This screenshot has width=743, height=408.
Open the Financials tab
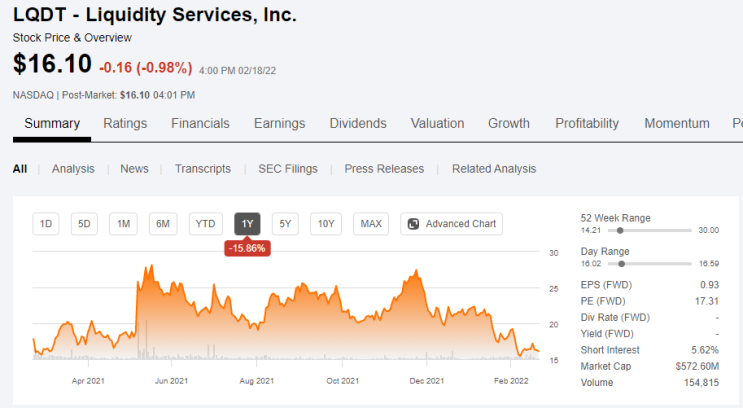(x=200, y=124)
